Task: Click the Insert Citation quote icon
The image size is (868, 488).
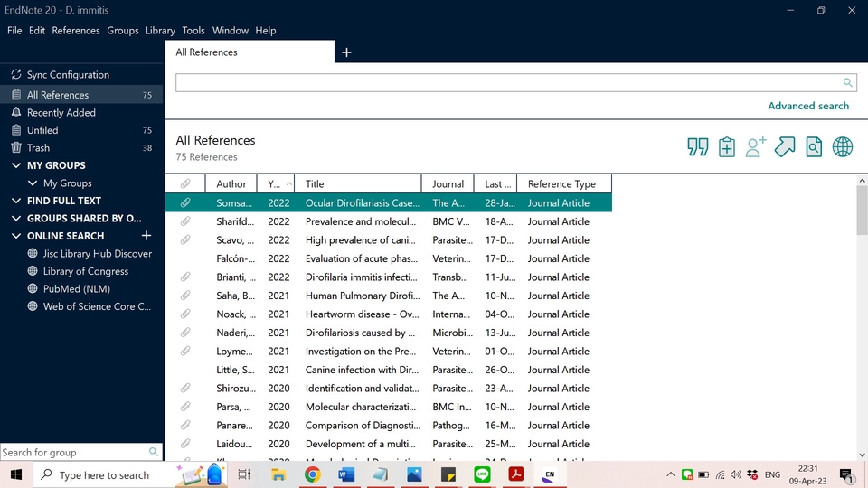Action: point(697,147)
